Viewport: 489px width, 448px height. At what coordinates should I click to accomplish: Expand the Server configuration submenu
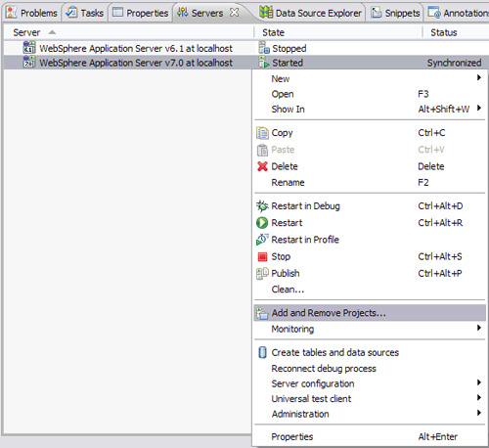click(x=370, y=383)
